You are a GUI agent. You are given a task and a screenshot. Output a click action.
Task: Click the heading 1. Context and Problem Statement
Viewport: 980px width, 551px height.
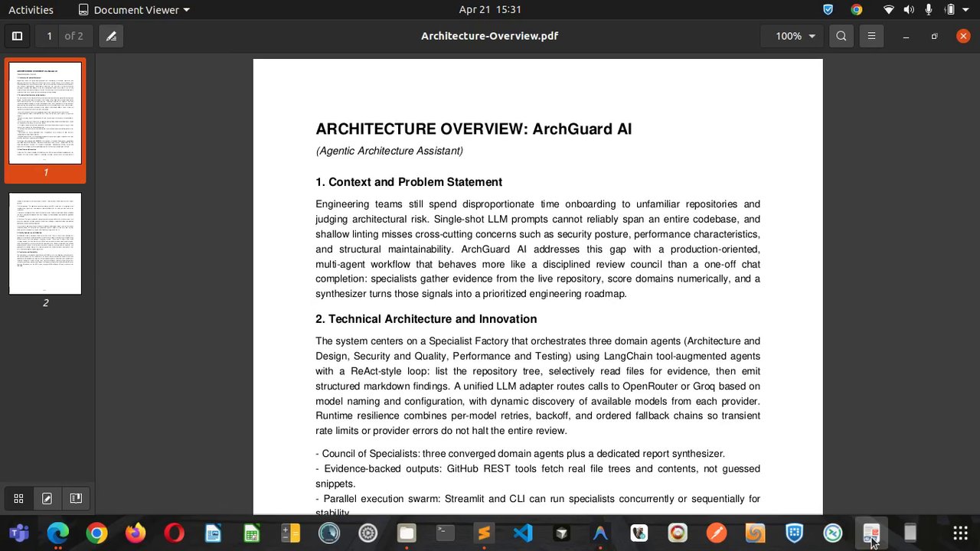pyautogui.click(x=409, y=182)
